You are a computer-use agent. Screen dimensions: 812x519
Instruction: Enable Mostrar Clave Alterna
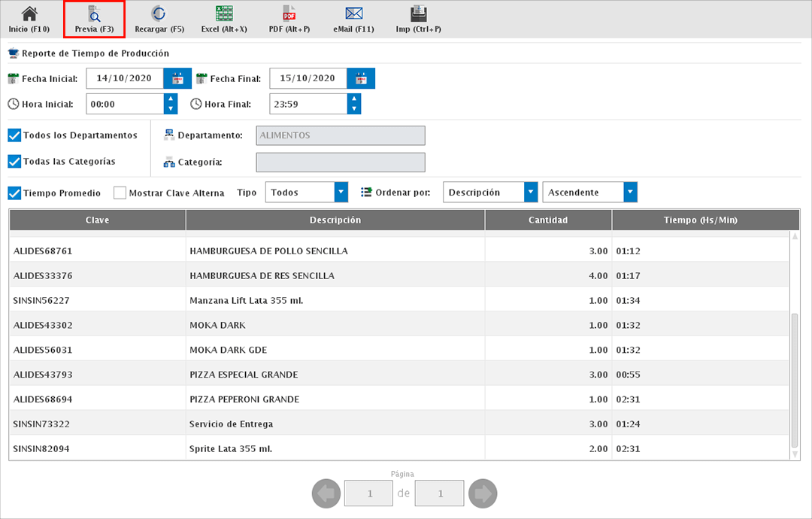click(120, 193)
